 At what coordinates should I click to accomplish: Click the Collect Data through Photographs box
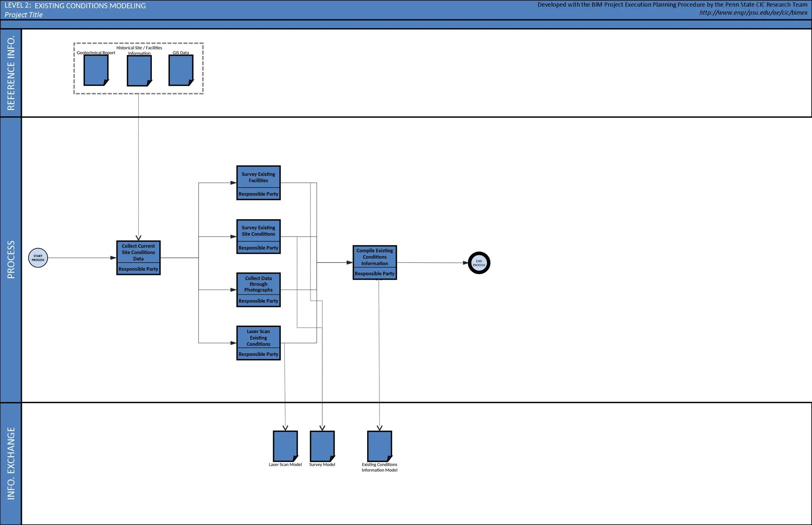259,284
